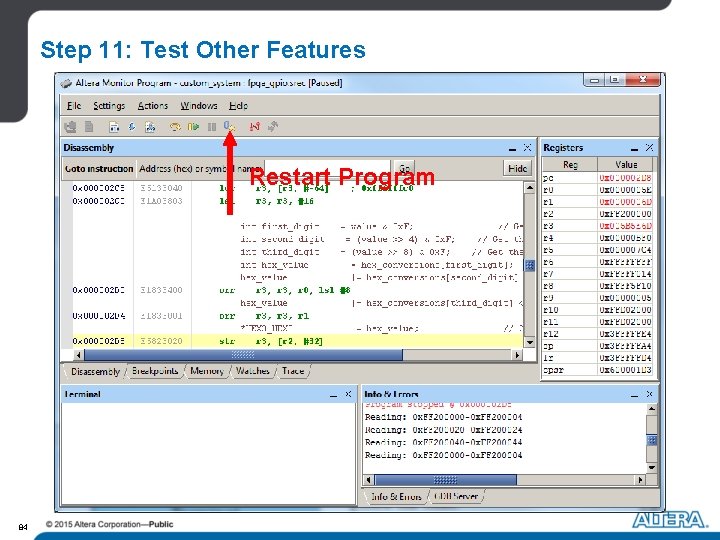Click the Compile & Load toolbar icon
This screenshot has width=720, height=540.
pyautogui.click(x=150, y=127)
